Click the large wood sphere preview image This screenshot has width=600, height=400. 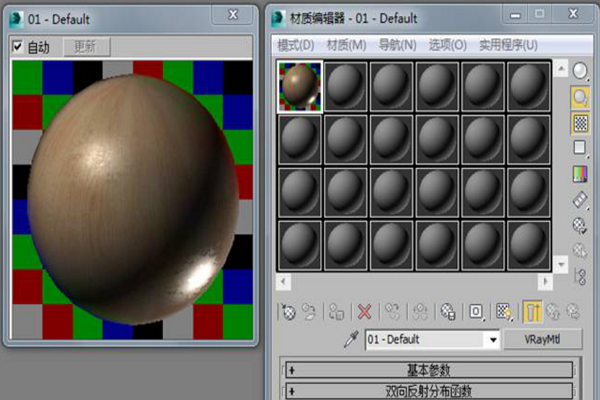point(132,199)
